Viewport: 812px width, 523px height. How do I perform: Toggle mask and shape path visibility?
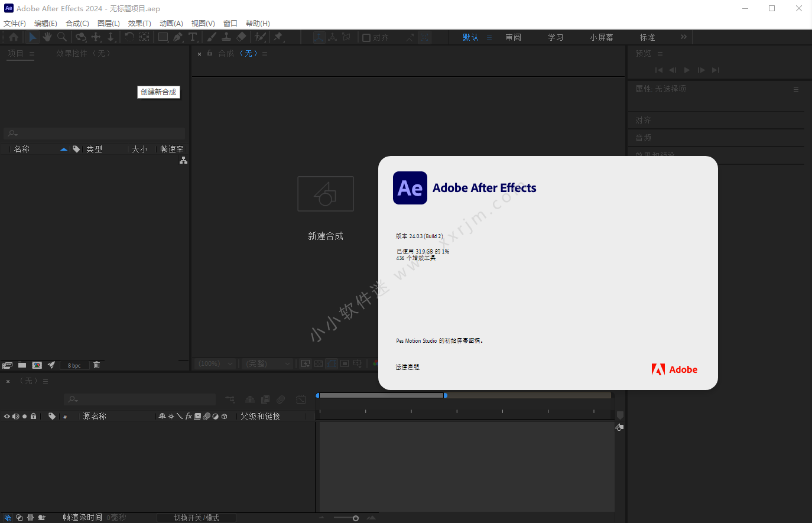(332, 363)
